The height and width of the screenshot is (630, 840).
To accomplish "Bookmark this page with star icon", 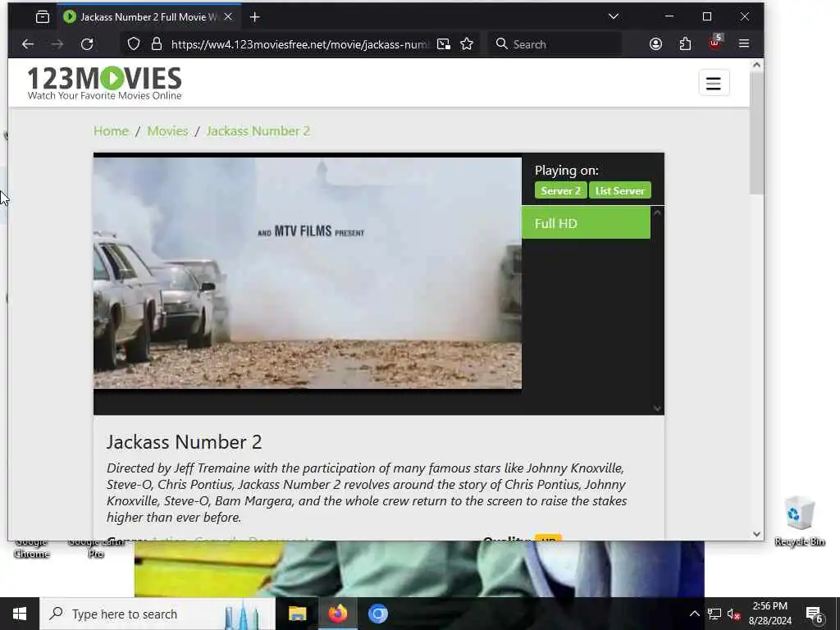I will 467,44.
